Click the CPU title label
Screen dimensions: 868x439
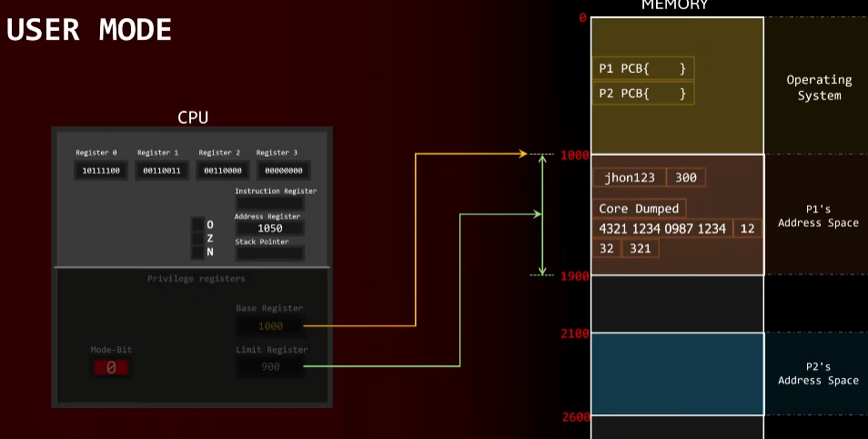tap(193, 117)
